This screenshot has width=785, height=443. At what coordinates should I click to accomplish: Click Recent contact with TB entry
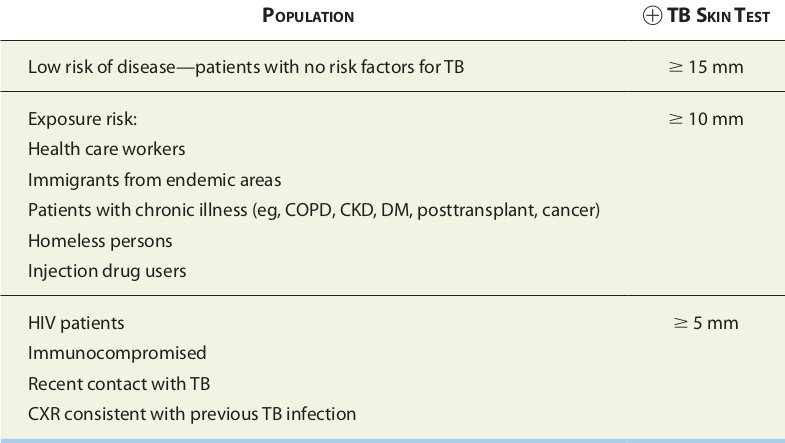(x=119, y=383)
